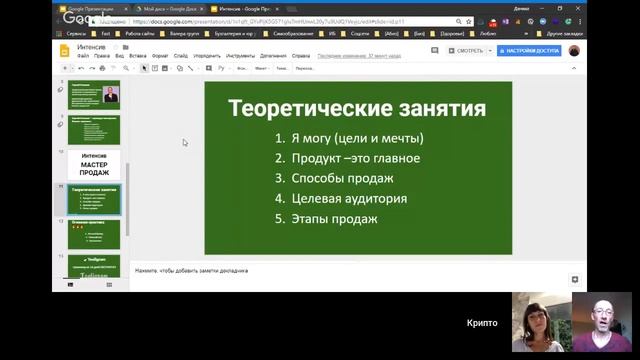Open the Упорядочить menu
The height and width of the screenshot is (360, 640).
[207, 56]
